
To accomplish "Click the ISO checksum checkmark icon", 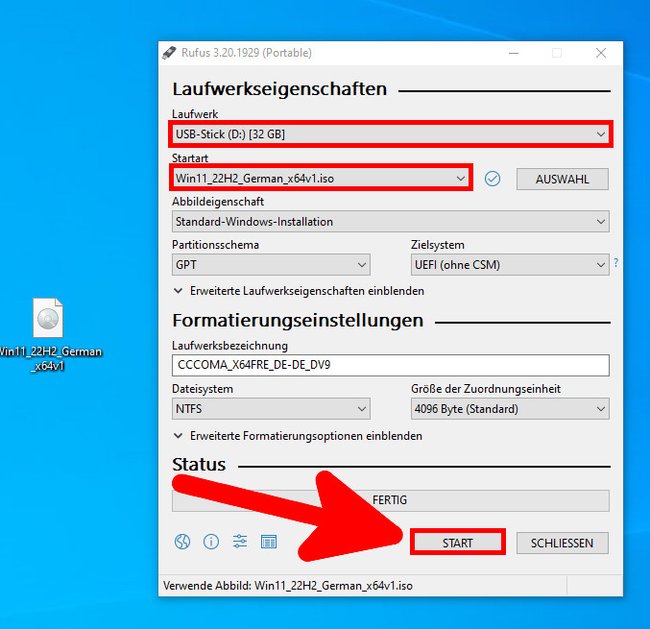I will [492, 179].
